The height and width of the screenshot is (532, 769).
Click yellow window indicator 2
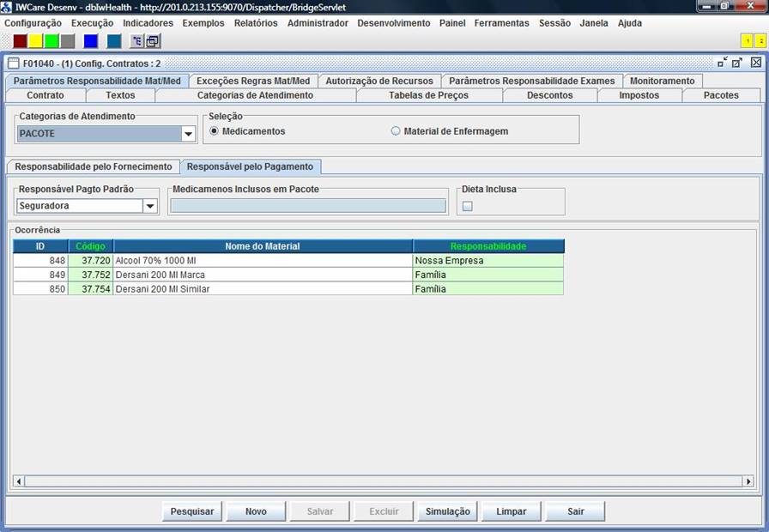tap(760, 41)
